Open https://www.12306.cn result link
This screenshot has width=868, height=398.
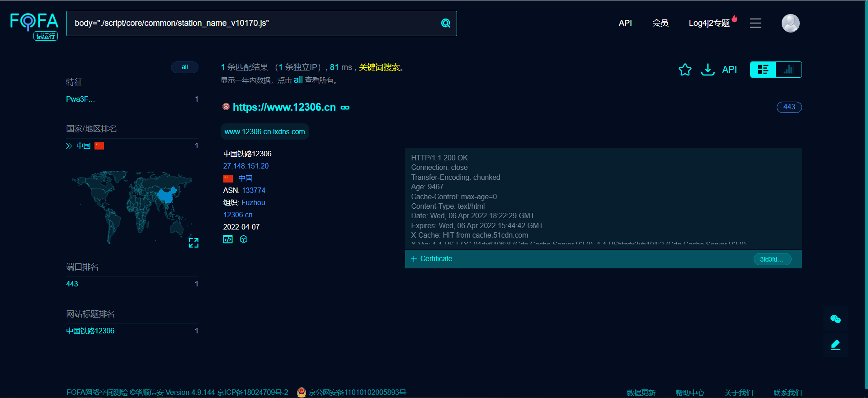[x=284, y=108]
